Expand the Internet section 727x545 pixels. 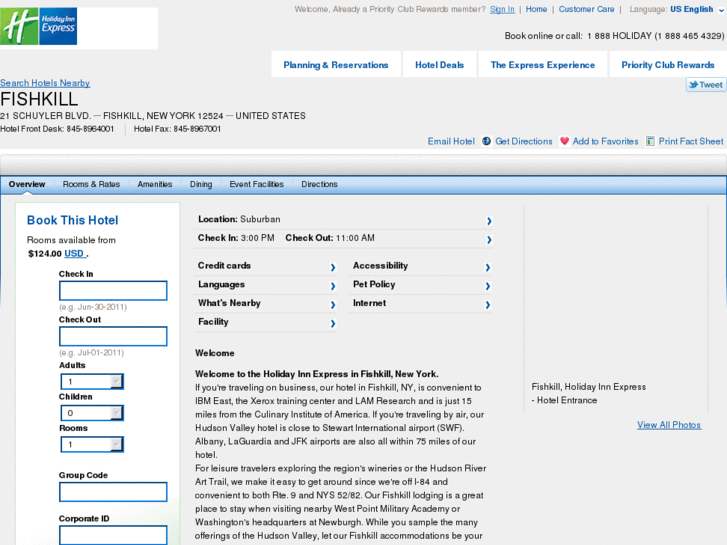click(x=421, y=303)
